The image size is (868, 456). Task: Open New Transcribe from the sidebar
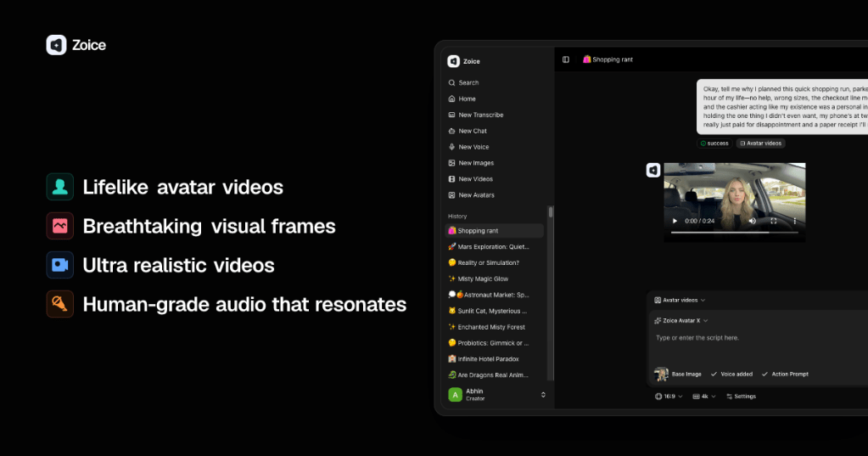(x=480, y=115)
